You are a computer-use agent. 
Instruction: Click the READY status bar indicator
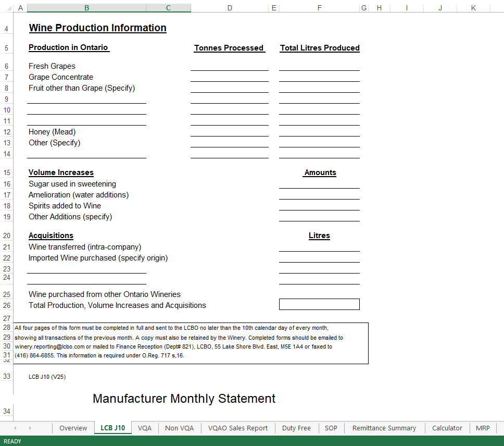click(12, 441)
